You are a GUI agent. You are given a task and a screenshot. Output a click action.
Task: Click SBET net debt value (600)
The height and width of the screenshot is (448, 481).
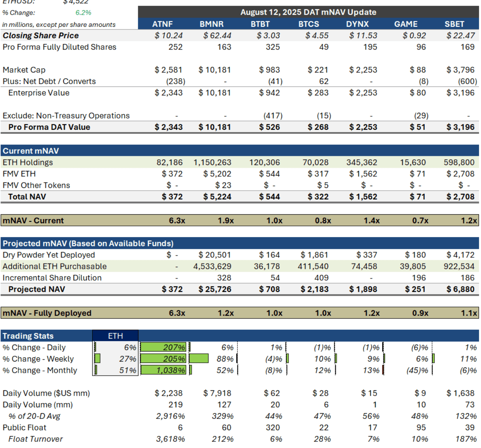pos(467,81)
